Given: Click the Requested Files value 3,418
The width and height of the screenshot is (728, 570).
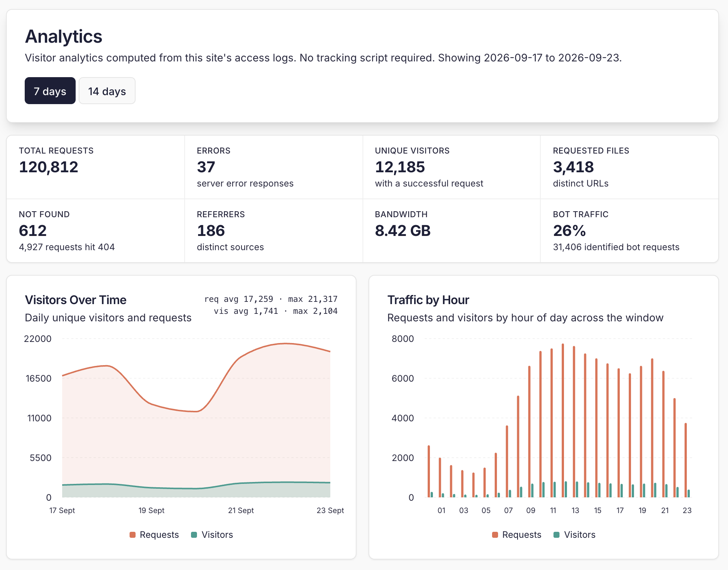Looking at the screenshot, I should coord(573,167).
